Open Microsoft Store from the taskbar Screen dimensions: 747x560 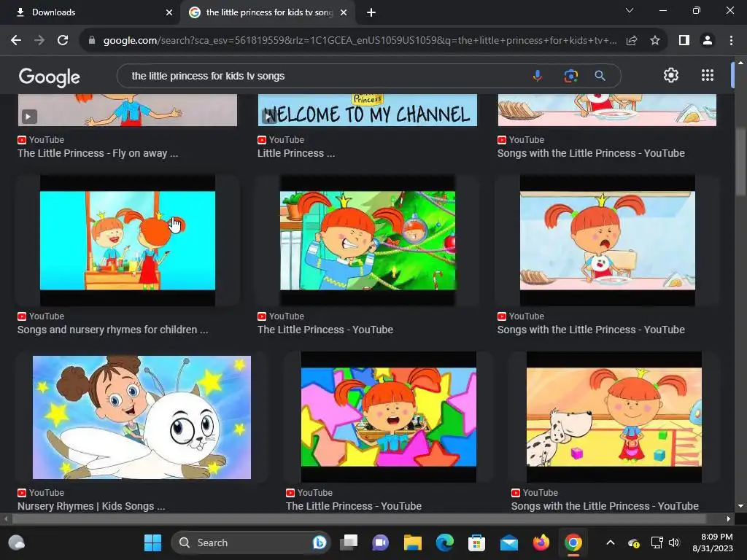coord(476,542)
